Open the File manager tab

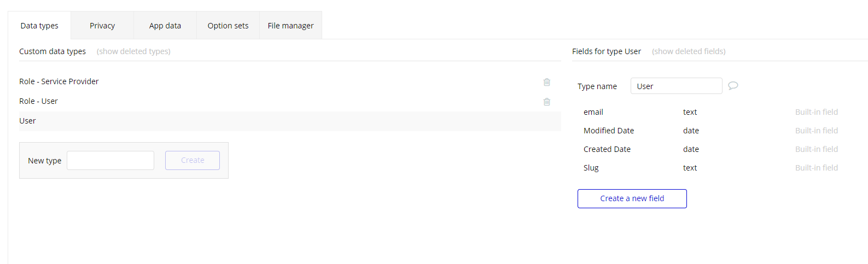[x=290, y=25]
